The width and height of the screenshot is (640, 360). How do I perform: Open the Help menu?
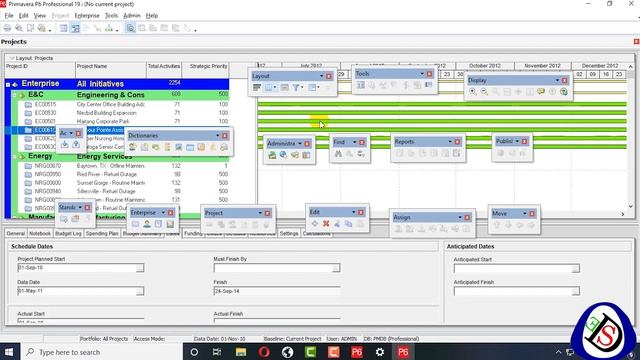(152, 16)
